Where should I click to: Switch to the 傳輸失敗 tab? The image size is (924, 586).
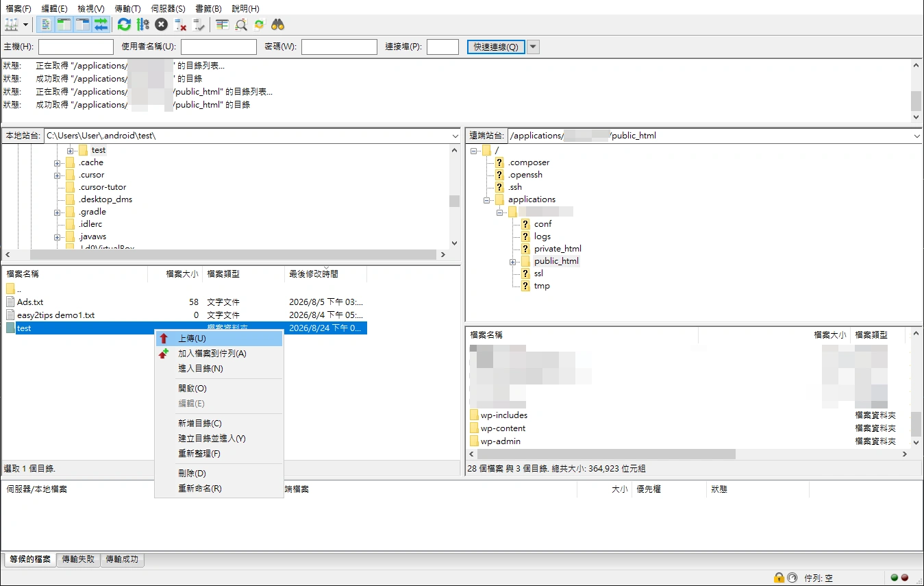pyautogui.click(x=78, y=559)
